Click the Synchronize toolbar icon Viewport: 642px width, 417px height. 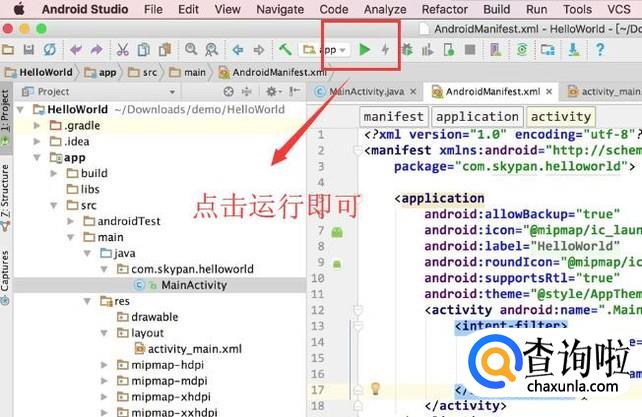[x=50, y=50]
